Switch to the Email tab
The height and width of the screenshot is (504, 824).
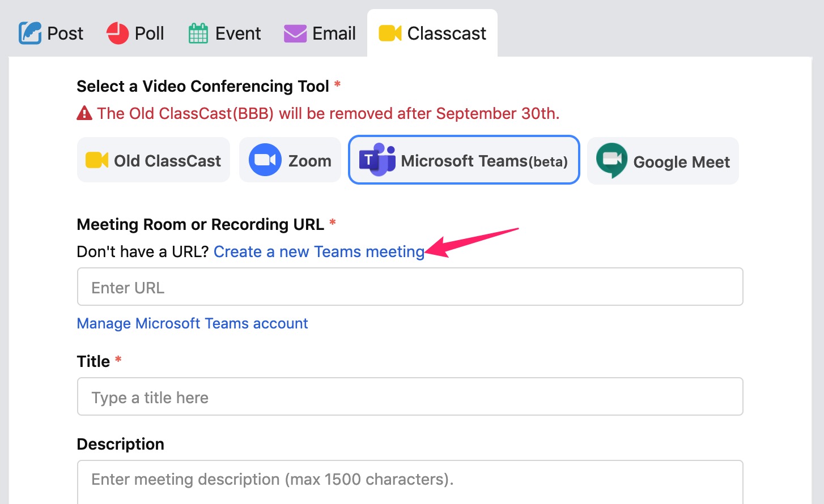pyautogui.click(x=320, y=33)
